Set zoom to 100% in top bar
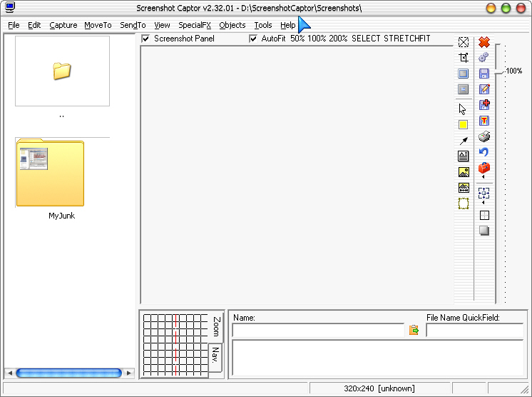This screenshot has width=532, height=397. (x=317, y=39)
